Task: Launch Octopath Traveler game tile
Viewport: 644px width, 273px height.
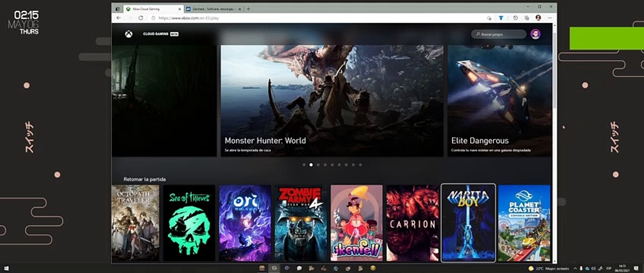Action: coord(136,223)
